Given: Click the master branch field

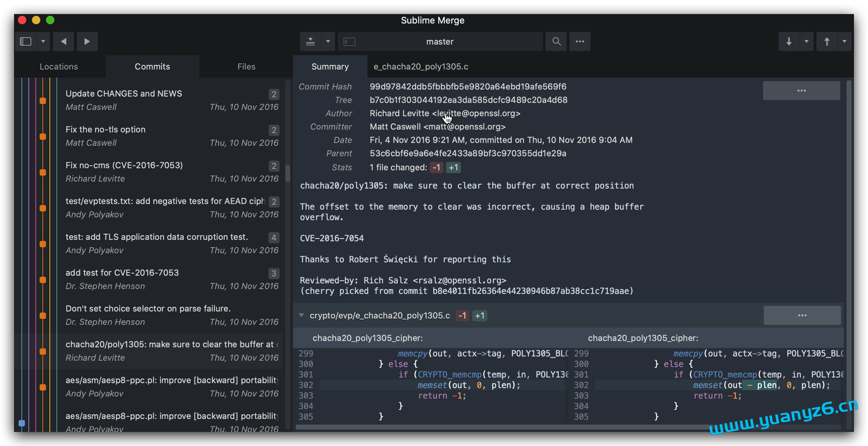Looking at the screenshot, I should coord(439,41).
